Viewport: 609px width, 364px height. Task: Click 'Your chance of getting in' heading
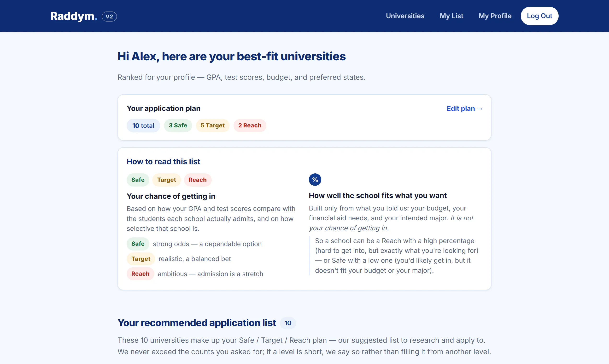coord(171,196)
